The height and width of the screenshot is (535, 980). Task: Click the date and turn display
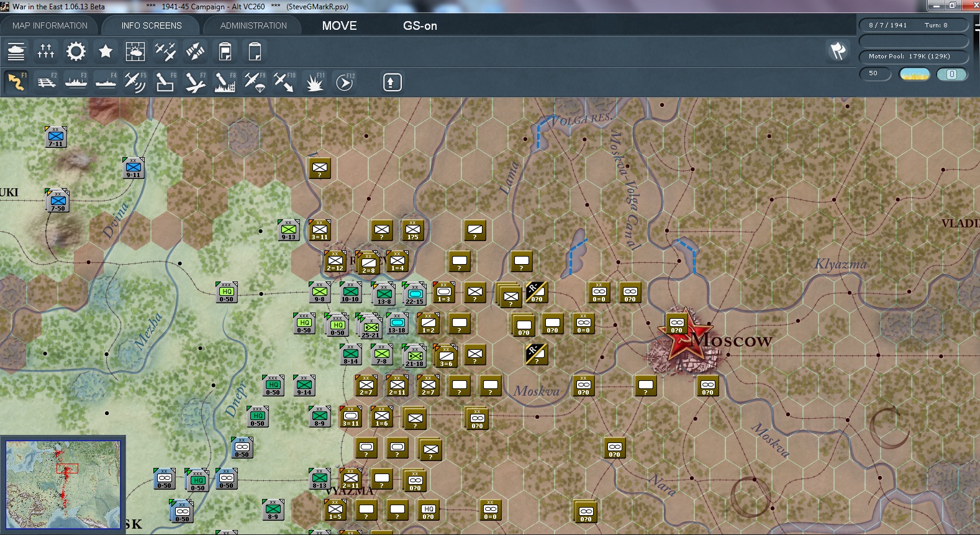tap(913, 25)
